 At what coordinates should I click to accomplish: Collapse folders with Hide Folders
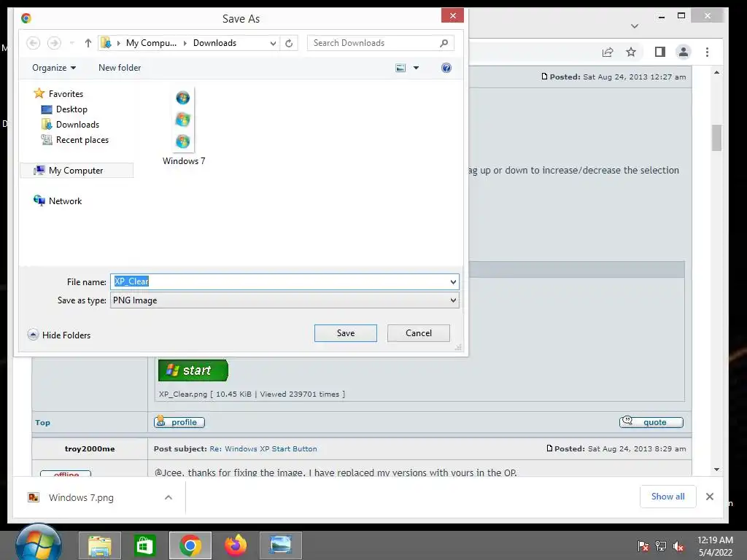coord(59,335)
